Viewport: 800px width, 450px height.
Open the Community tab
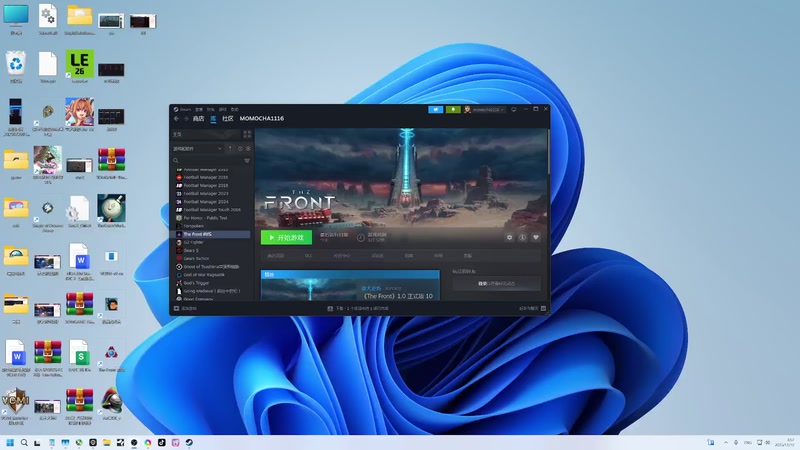pos(228,118)
